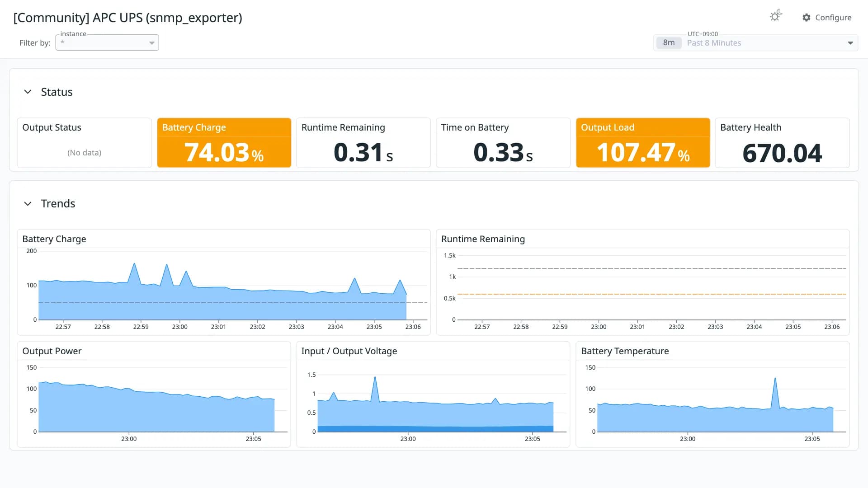Click the 8m time badge
868x488 pixels.
669,43
